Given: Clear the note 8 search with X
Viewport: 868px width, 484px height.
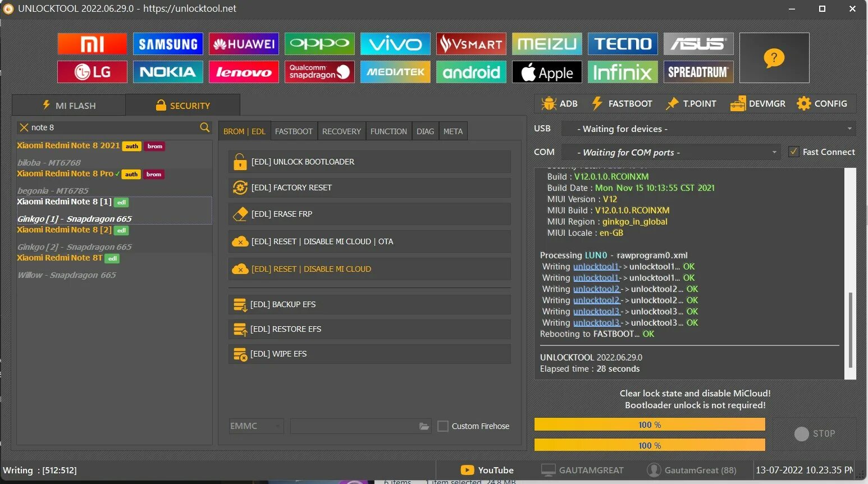Looking at the screenshot, I should (x=24, y=127).
